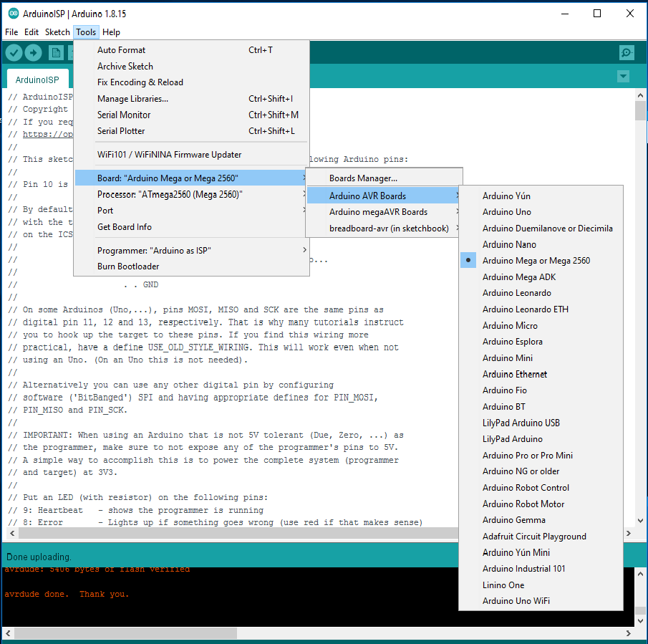Select the Arduino Mega ADK board

[541, 277]
